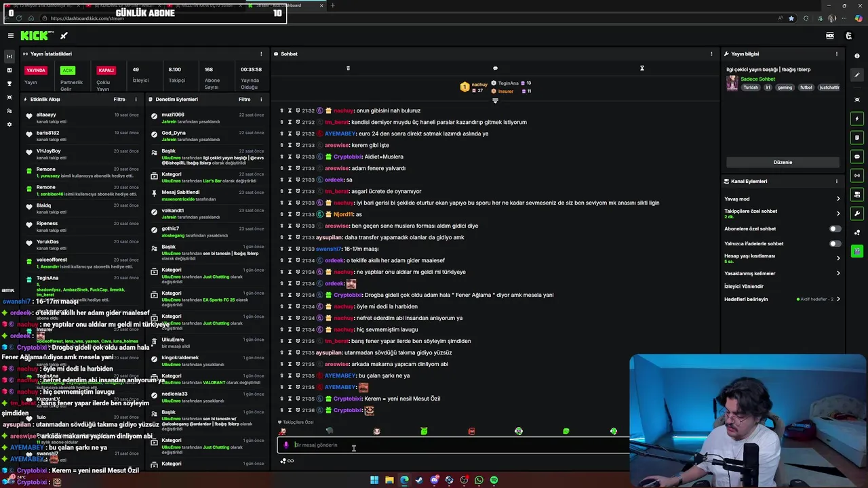Click the green clapperboard icon in right toolbar
Viewport: 868px width, 488px height.
pyautogui.click(x=857, y=251)
